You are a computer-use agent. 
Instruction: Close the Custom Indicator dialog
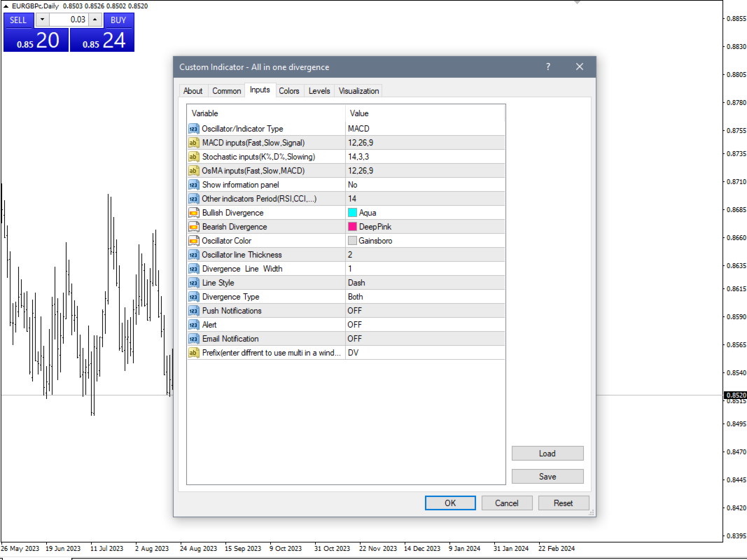pyautogui.click(x=579, y=66)
